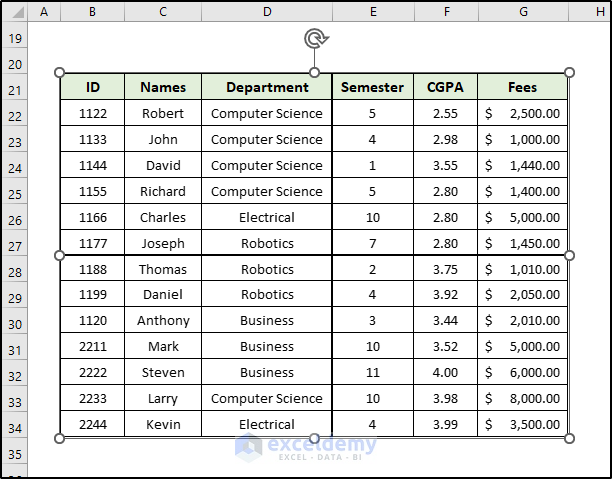Image resolution: width=612 pixels, height=479 pixels.
Task: Click CGPA cell 3.75
Action: click(x=445, y=269)
